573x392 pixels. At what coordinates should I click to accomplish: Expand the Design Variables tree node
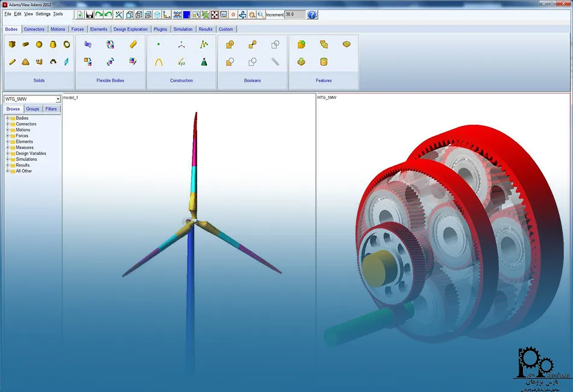[7, 153]
